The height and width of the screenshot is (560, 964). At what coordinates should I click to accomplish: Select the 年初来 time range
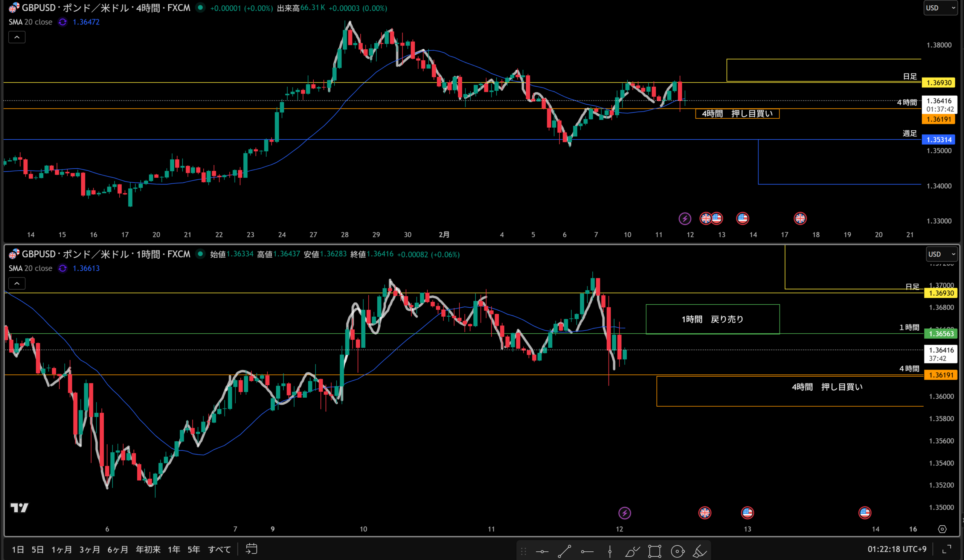coord(148,549)
